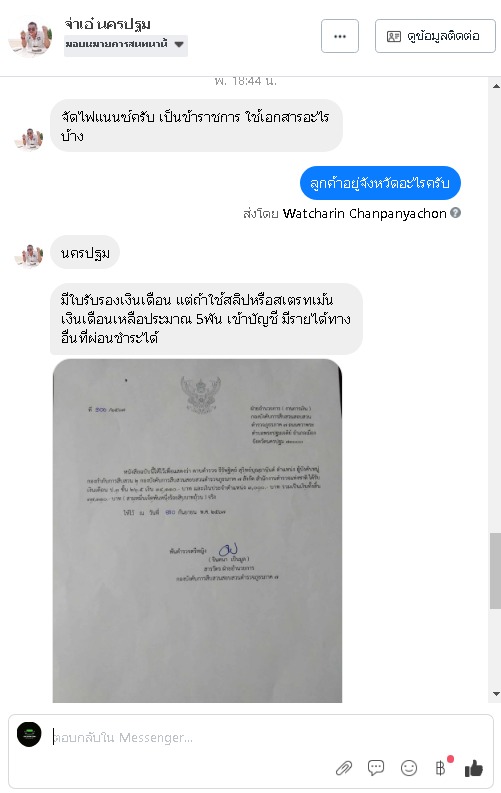
Task: Click the help icon beside Watcharin Chanpanyachon
Action: [456, 213]
